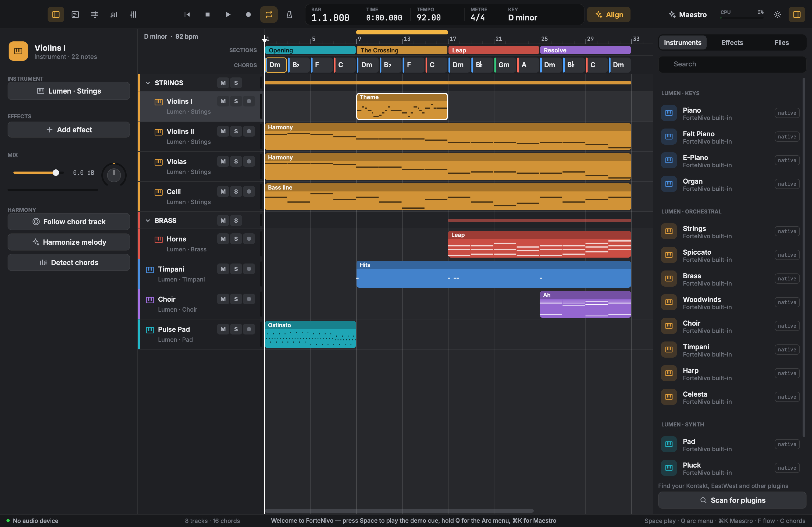This screenshot has height=527, width=812.
Task: Collapse the STRINGS track group
Action: (x=148, y=83)
